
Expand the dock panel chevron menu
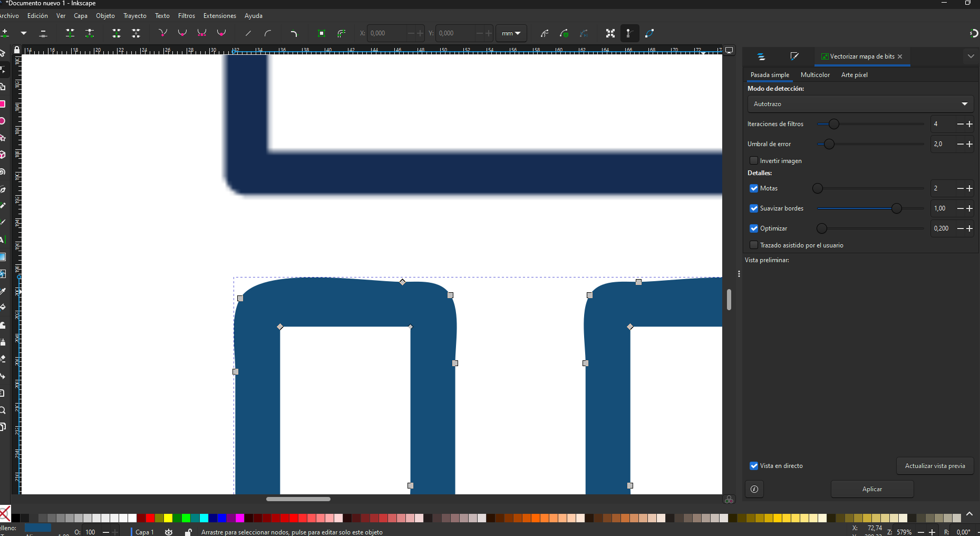971,56
